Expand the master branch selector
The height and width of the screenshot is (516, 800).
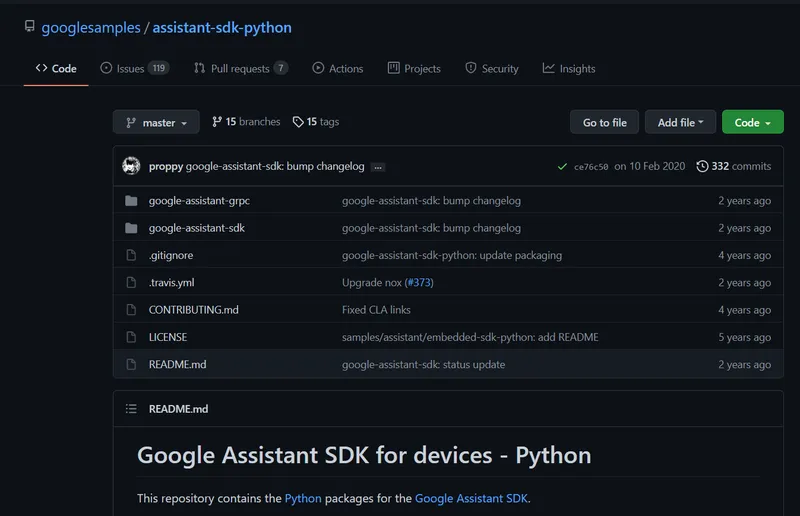(156, 122)
